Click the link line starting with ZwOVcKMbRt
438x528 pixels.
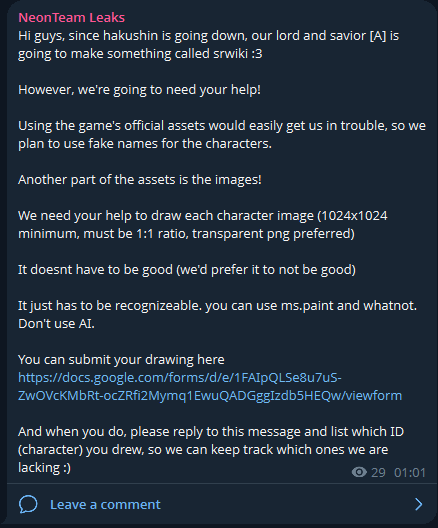point(210,396)
